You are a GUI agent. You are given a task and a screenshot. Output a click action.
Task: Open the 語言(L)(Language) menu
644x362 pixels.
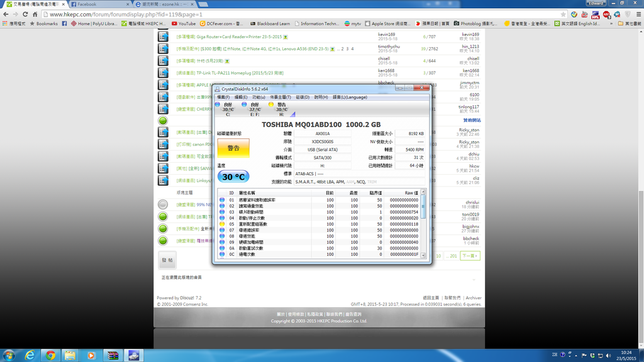coord(350,97)
